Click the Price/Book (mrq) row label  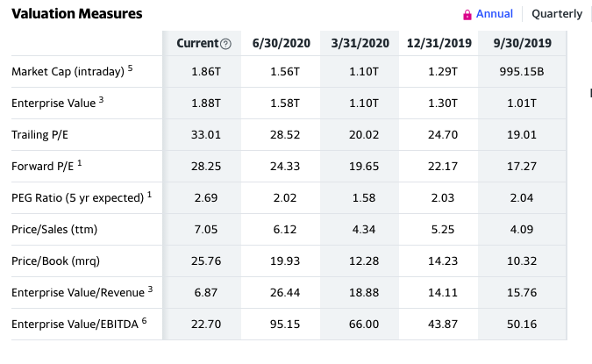55,261
